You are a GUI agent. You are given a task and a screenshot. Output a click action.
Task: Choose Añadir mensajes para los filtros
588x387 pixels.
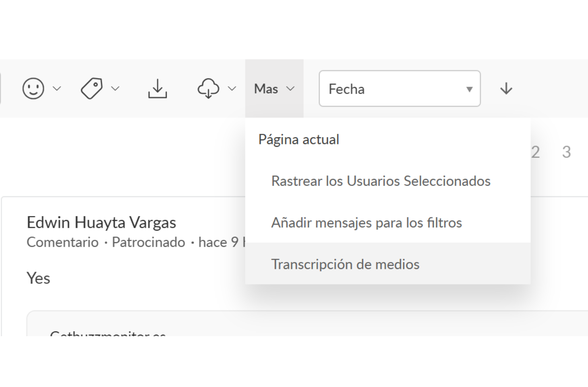tap(366, 223)
